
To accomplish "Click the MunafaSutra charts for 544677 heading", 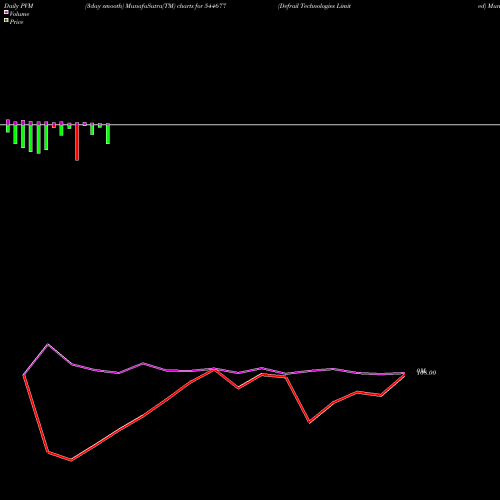I will [x=156, y=6].
